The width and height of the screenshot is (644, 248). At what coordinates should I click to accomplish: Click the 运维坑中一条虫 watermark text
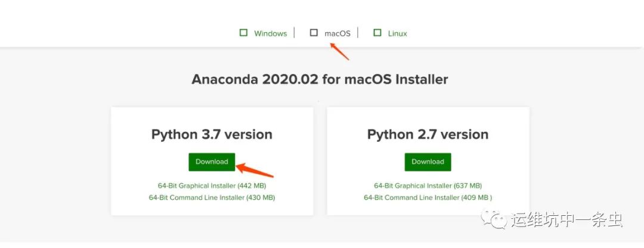coord(566,219)
